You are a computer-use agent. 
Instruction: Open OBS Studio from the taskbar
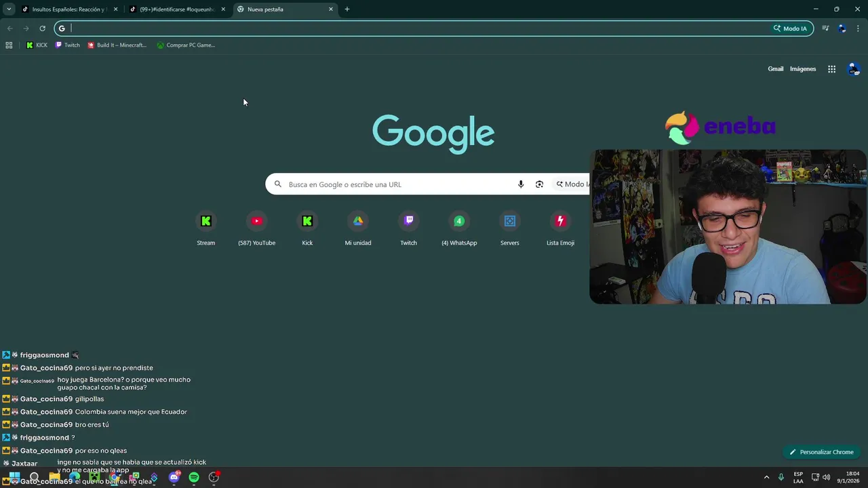[x=214, y=477]
